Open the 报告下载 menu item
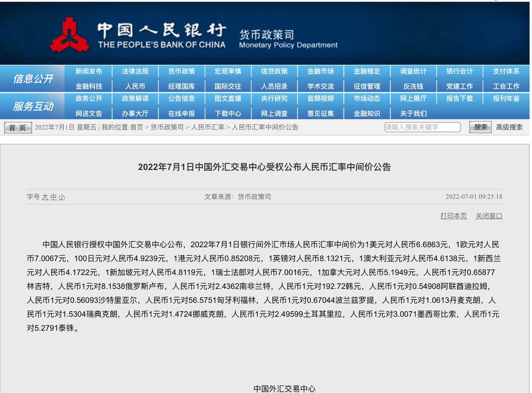532x393 pixels. [460, 98]
